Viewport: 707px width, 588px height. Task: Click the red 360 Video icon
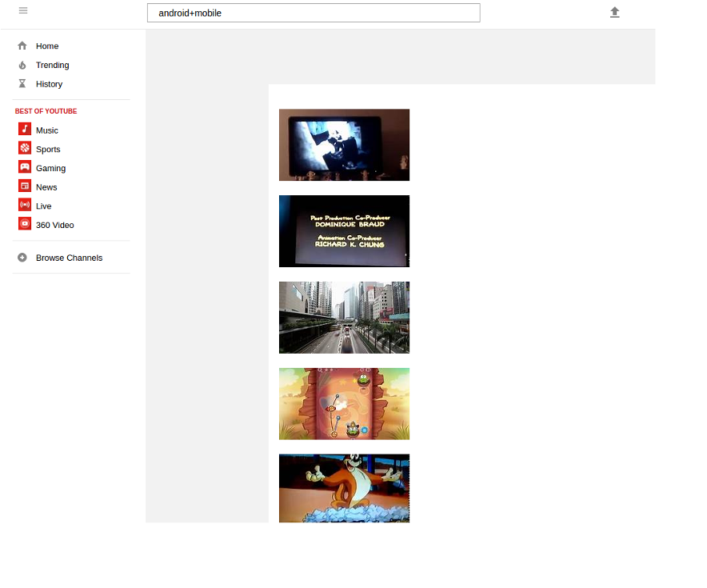[25, 224]
